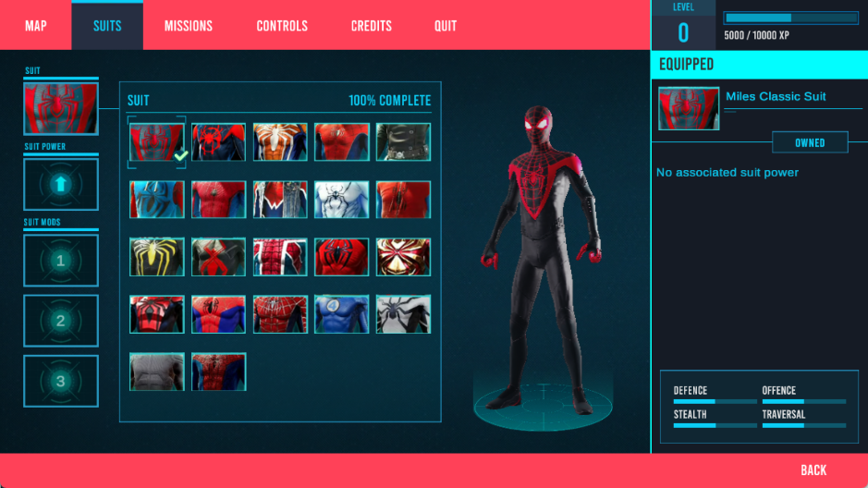868x488 pixels.
Task: Select the Quit menu item
Action: [x=446, y=26]
